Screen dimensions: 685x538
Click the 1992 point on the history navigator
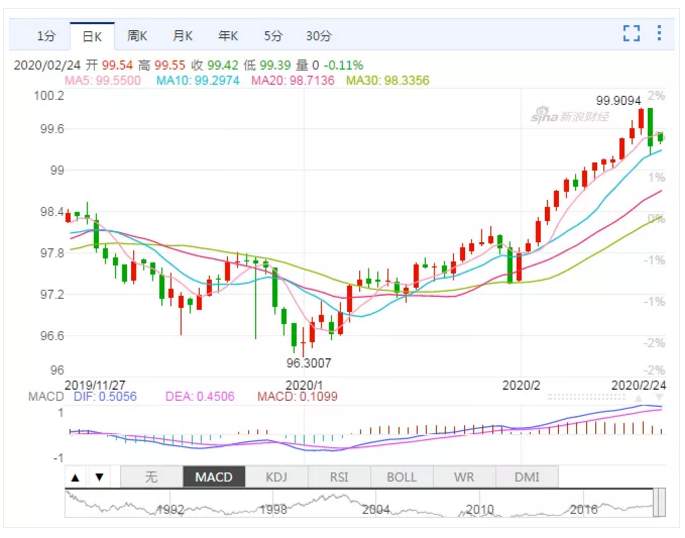click(170, 510)
